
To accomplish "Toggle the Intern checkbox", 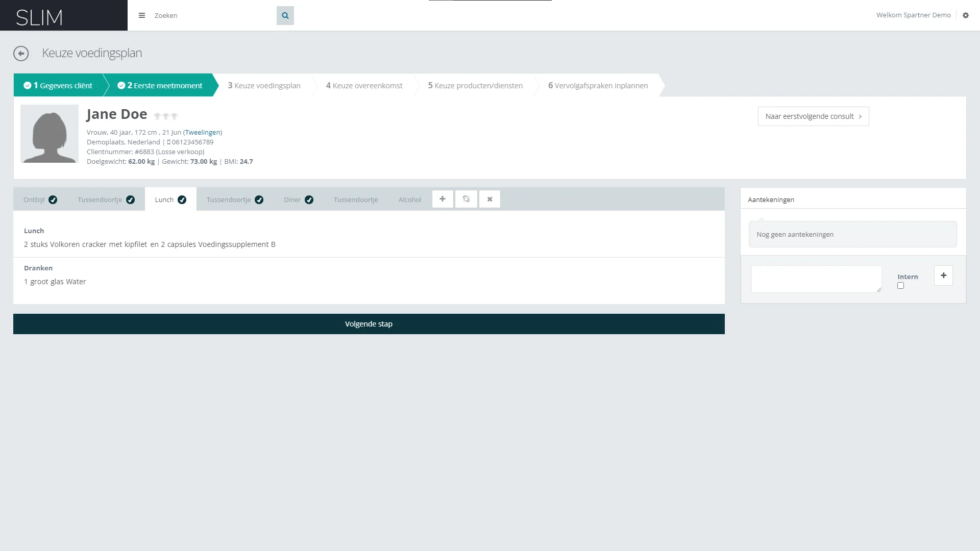I will (x=900, y=286).
